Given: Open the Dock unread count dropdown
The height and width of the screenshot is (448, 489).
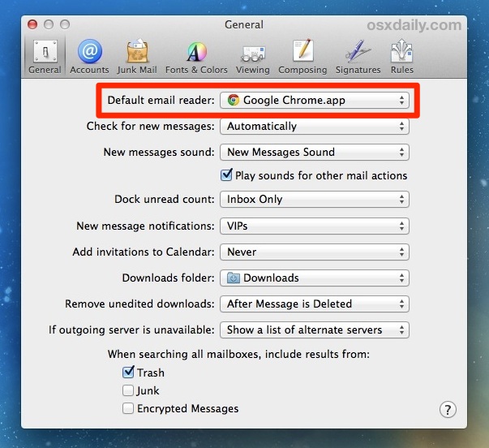Looking at the screenshot, I should [315, 199].
